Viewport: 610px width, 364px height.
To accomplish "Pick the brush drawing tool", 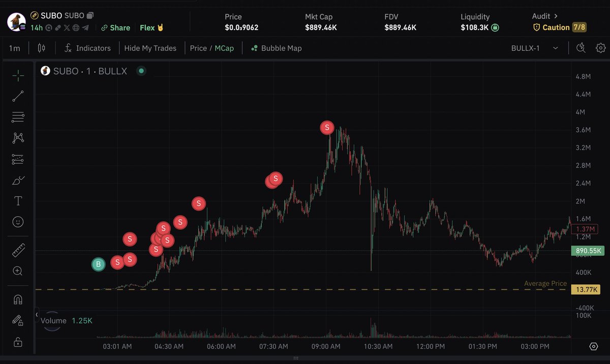I will tap(17, 180).
